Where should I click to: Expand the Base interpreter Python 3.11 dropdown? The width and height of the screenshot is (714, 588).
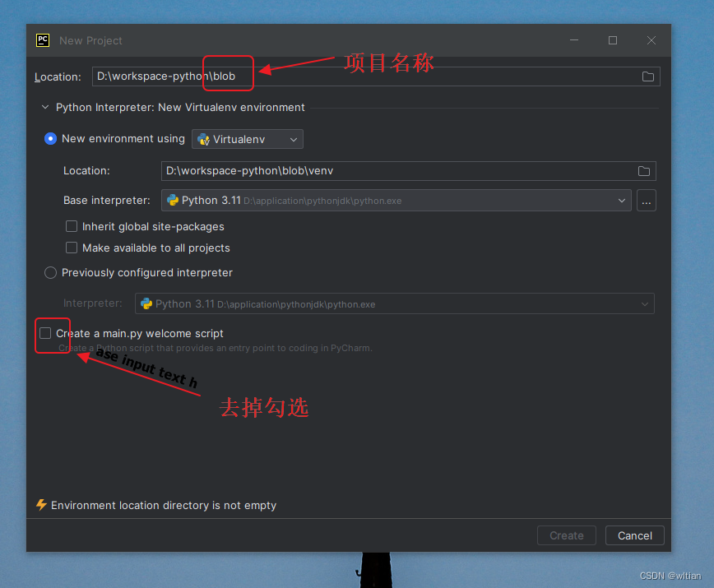tap(396, 201)
